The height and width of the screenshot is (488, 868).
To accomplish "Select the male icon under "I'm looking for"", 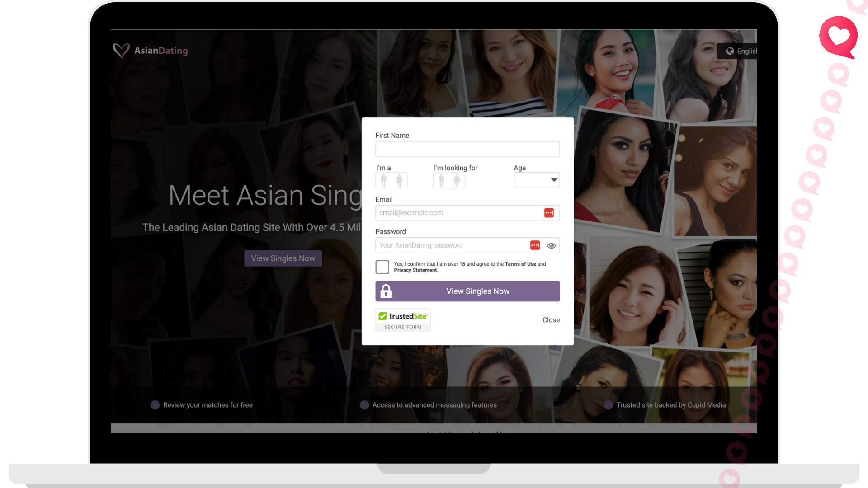I will pyautogui.click(x=441, y=180).
